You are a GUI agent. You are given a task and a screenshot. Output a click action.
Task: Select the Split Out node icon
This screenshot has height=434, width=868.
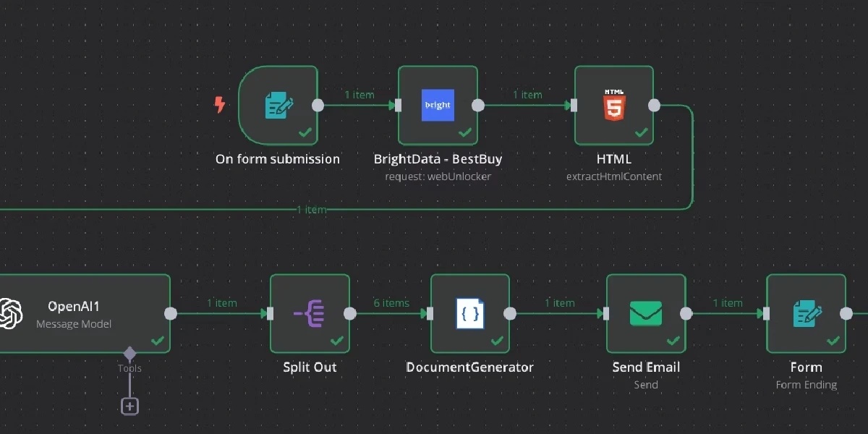click(x=310, y=314)
